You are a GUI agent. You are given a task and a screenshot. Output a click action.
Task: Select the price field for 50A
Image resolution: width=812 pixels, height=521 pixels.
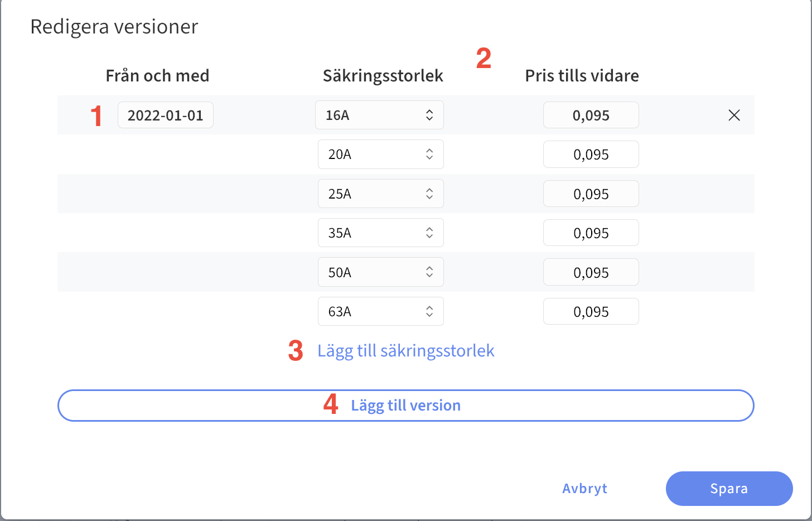tap(591, 272)
